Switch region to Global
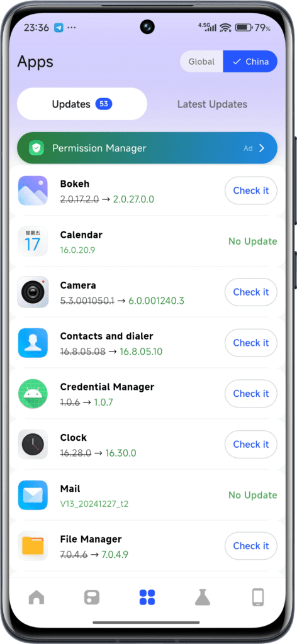 201,62
